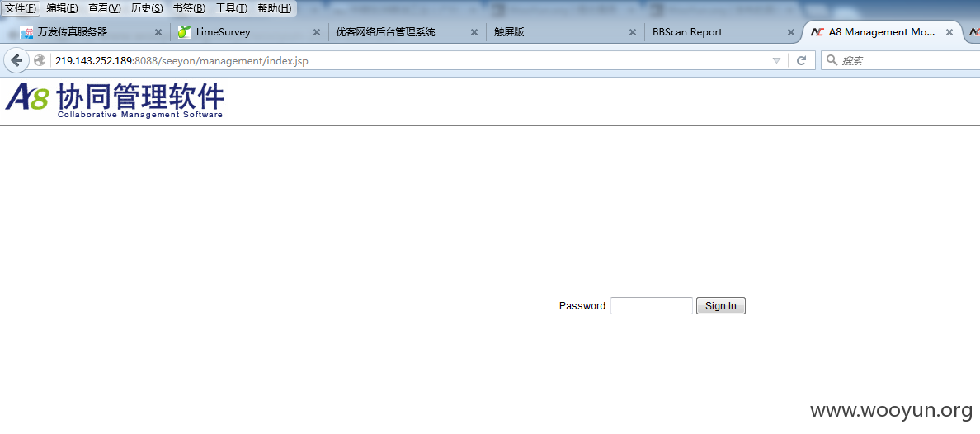This screenshot has height=434, width=980.
Task: Switch to the 优客网络后台管理系统 tab
Action: click(x=407, y=32)
